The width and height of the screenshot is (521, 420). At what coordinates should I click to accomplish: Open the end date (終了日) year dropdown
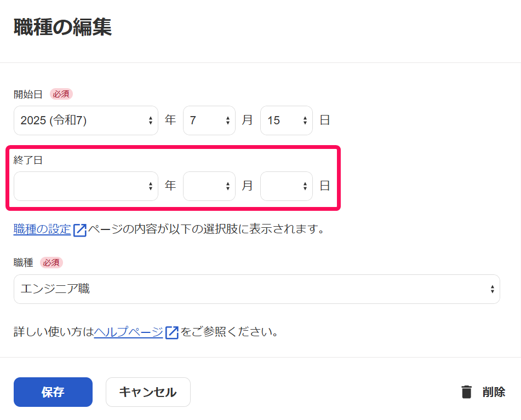85,186
